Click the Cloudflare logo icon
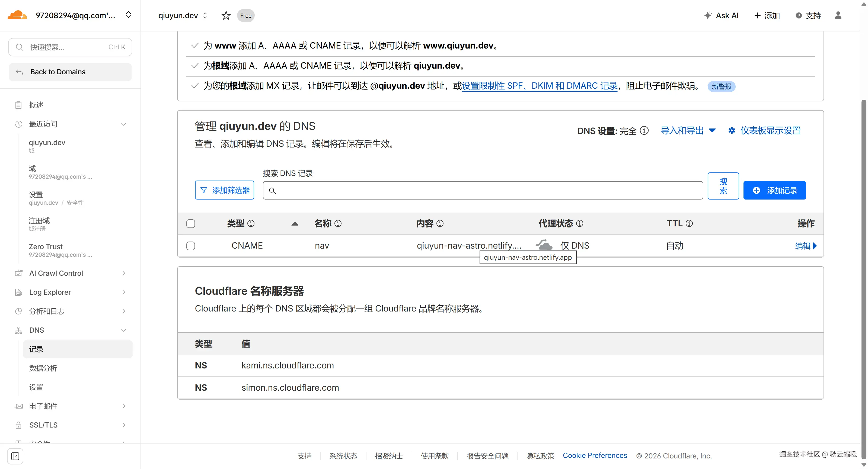This screenshot has width=868, height=469. click(17, 15)
